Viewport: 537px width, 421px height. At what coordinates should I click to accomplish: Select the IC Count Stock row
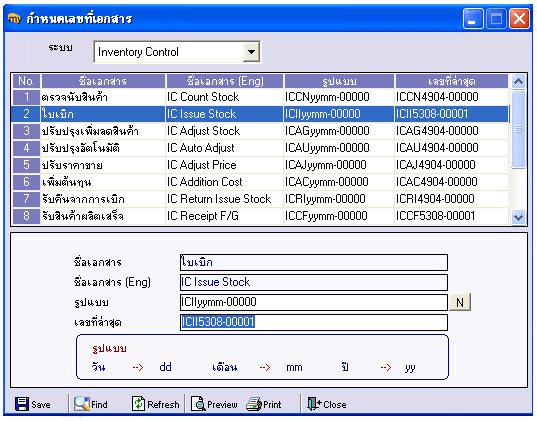260,97
